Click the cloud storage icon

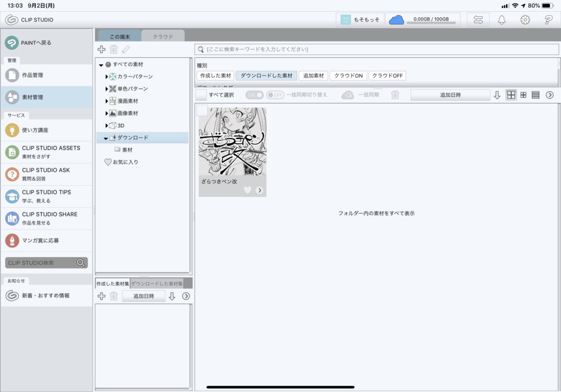396,20
